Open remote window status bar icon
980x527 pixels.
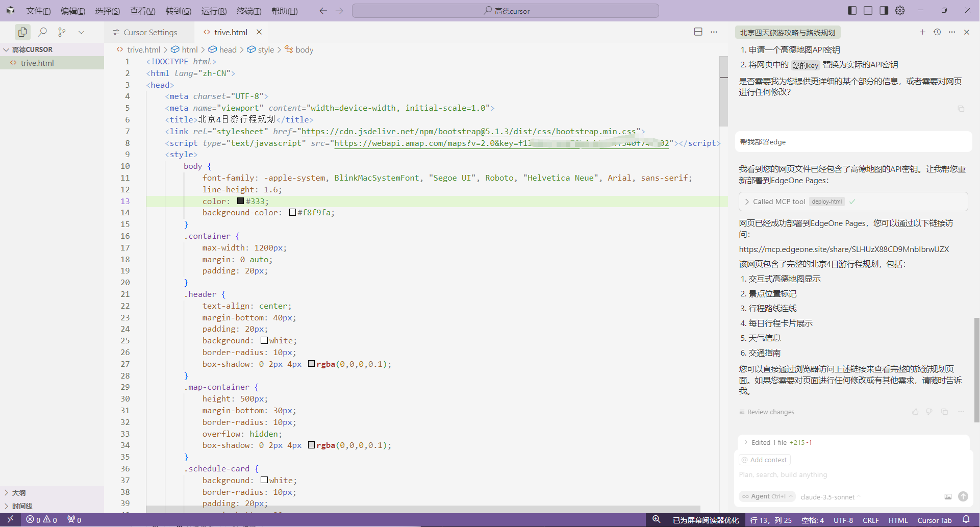click(x=10, y=520)
